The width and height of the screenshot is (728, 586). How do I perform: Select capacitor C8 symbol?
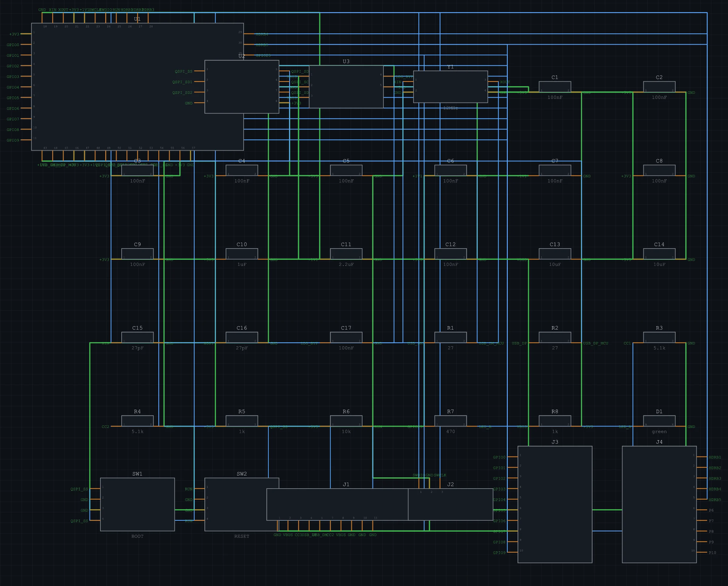click(x=659, y=170)
